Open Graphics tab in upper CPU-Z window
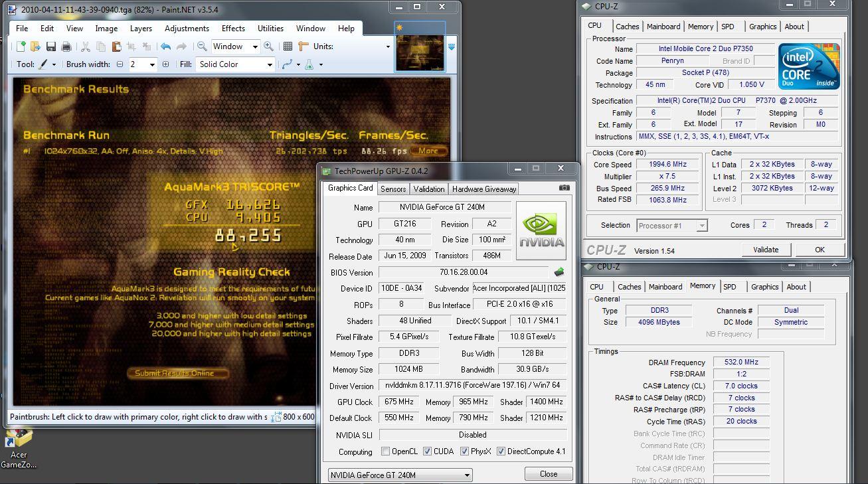868x484 pixels. point(762,27)
